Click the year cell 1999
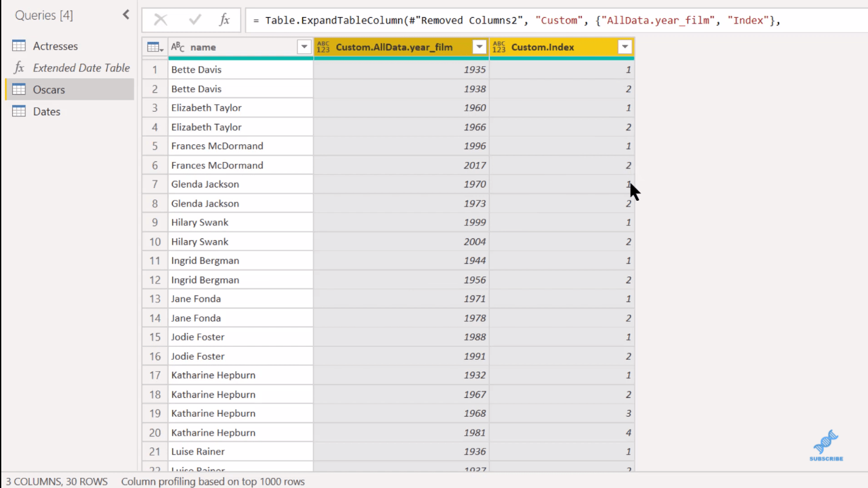868x488 pixels. click(402, 222)
